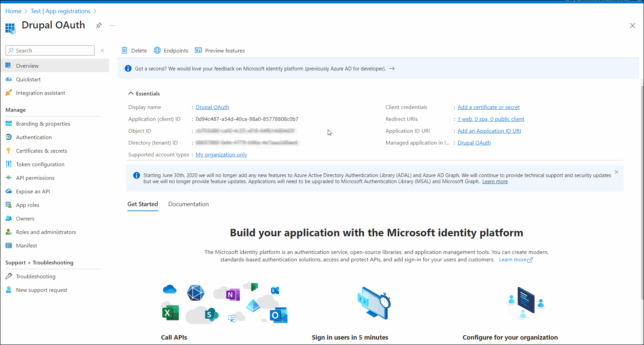
Task: Open Token configuration
Action: point(40,164)
